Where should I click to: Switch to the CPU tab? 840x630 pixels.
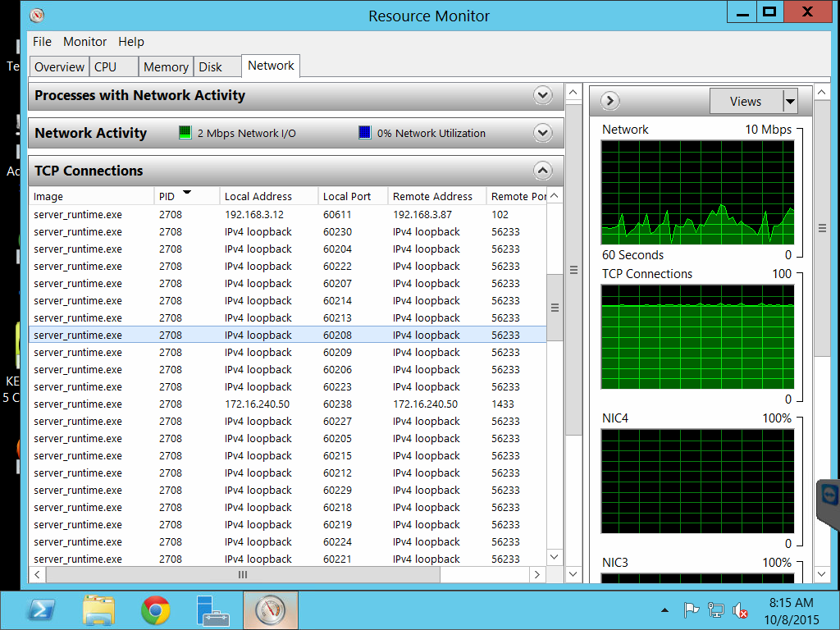point(113,67)
